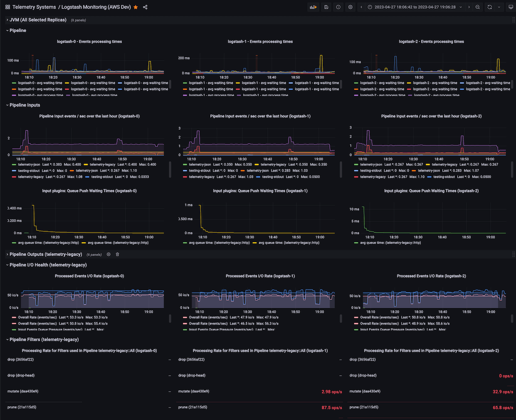
Task: Click Pipeline Input events panel title (logstash-2)
Action: pyautogui.click(x=431, y=116)
